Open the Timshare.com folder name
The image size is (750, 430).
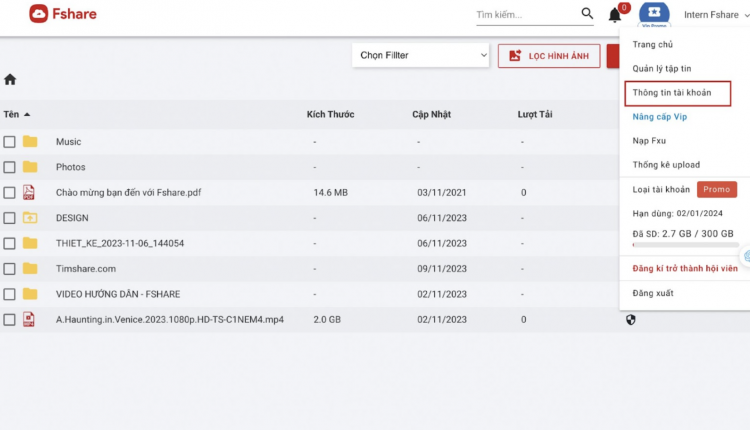(86, 268)
